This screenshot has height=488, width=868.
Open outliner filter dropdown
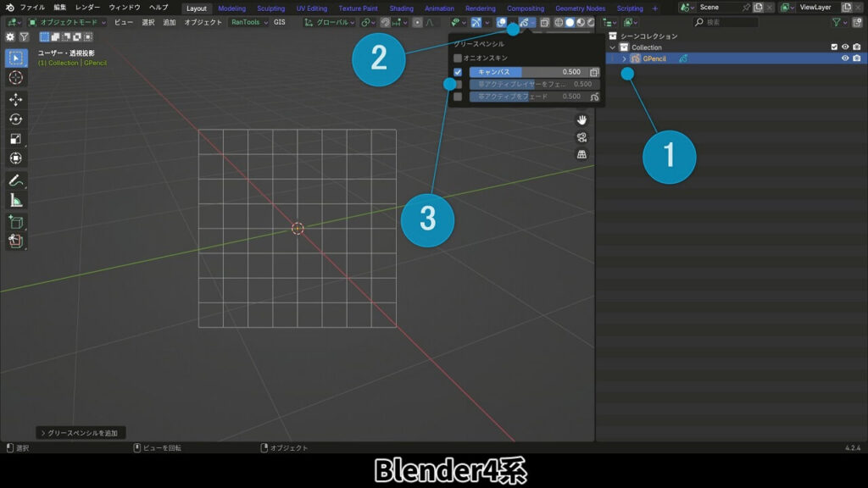click(x=839, y=23)
